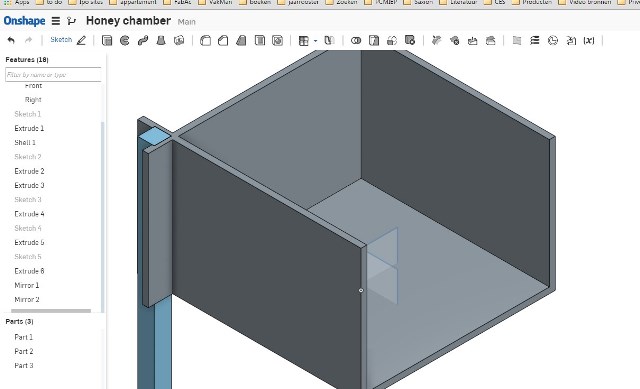This screenshot has height=389, width=640.
Task: Select the Move face tool
Action: (x=472, y=40)
